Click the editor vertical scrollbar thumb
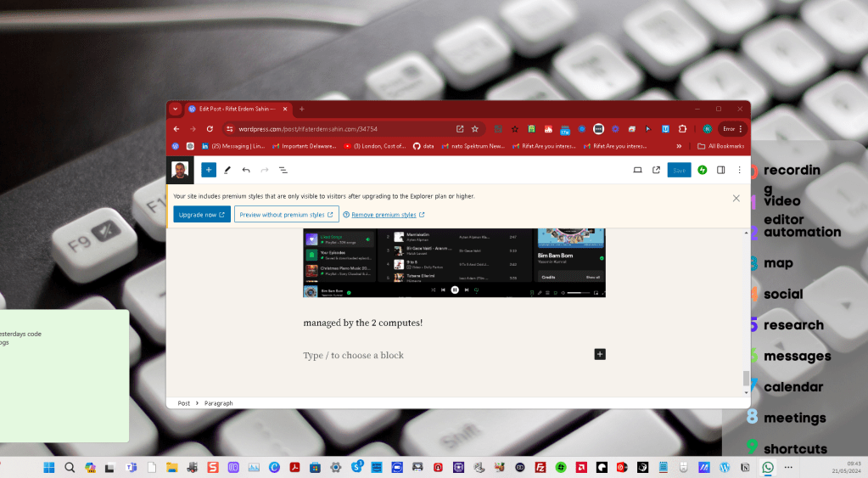The height and width of the screenshot is (478, 868). 746,379
